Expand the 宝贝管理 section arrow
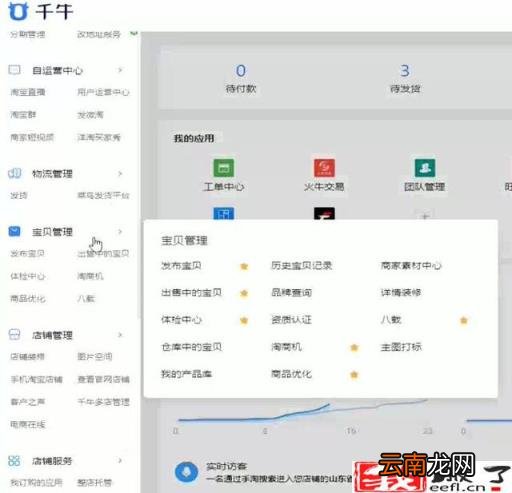 [120, 231]
